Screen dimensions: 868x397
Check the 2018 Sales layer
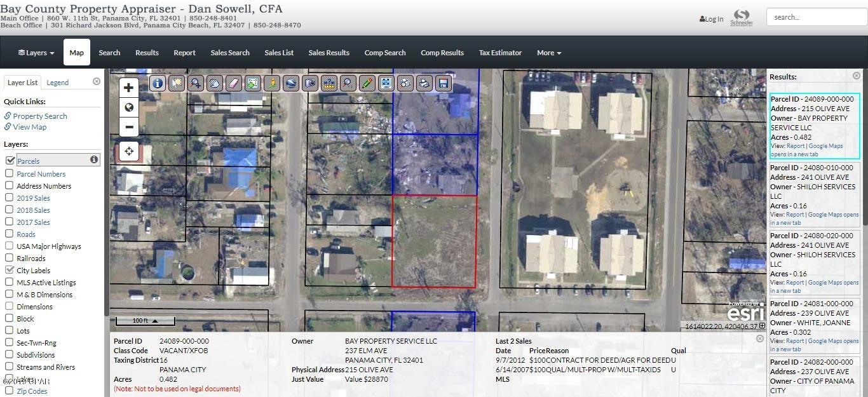10,210
